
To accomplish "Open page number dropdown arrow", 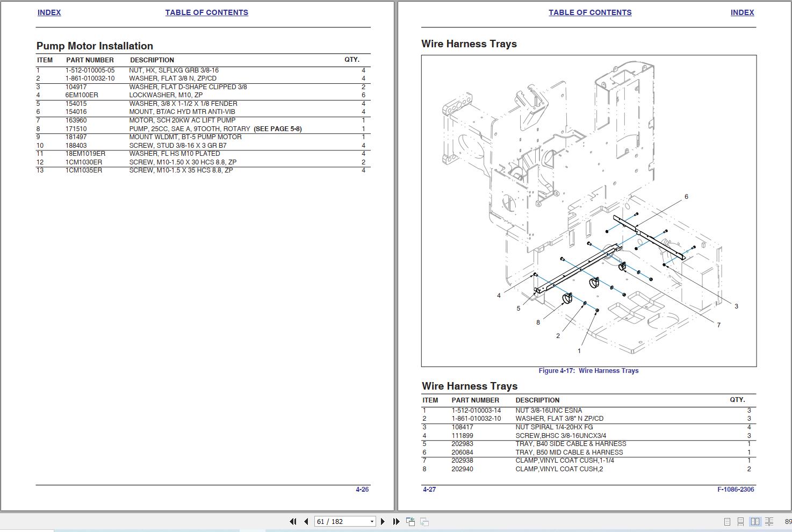I will 371,522.
